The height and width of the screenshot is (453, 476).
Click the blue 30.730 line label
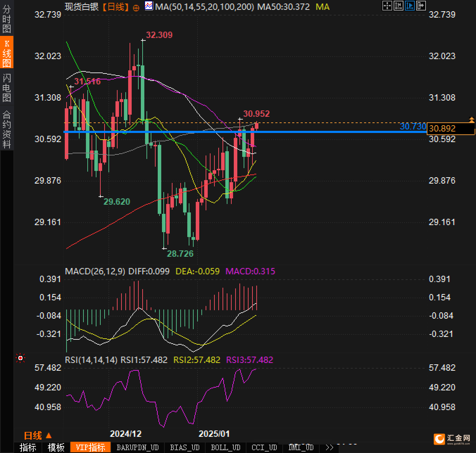click(413, 126)
